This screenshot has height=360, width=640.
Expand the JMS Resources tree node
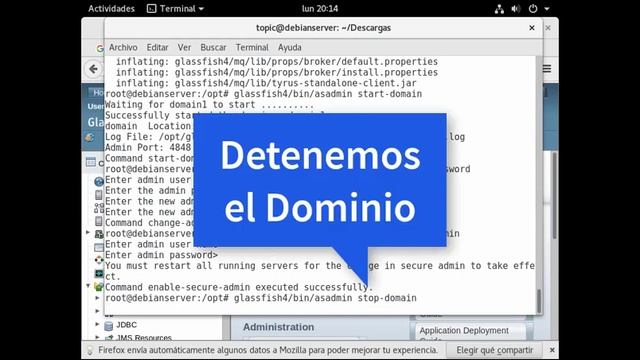pyautogui.click(x=97, y=337)
